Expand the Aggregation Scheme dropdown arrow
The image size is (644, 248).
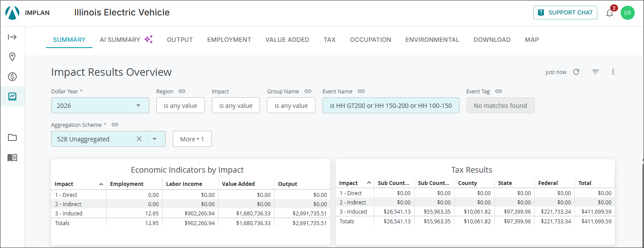(x=155, y=139)
